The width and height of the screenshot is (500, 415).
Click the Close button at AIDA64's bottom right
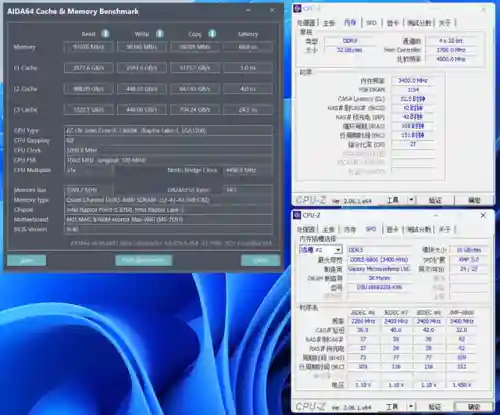(260, 260)
